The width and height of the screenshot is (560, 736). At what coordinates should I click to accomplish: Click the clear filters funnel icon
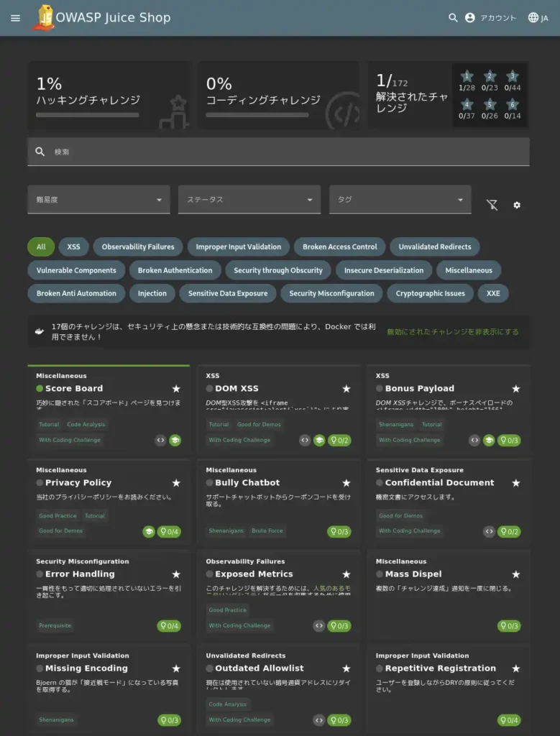pos(492,205)
